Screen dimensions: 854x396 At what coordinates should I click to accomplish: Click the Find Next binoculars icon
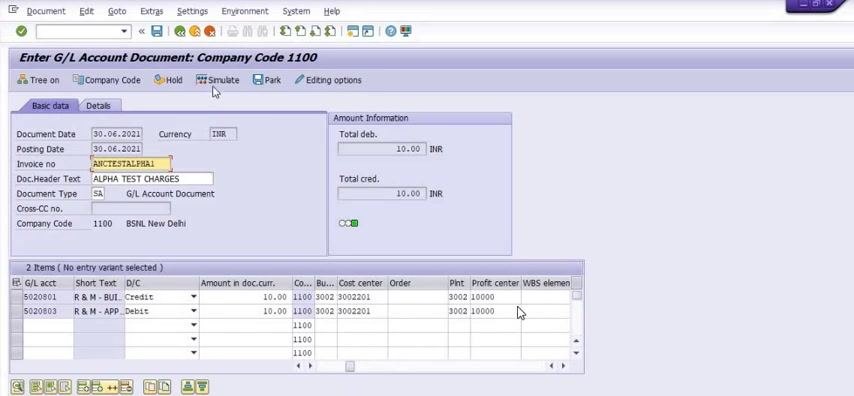pyautogui.click(x=263, y=32)
